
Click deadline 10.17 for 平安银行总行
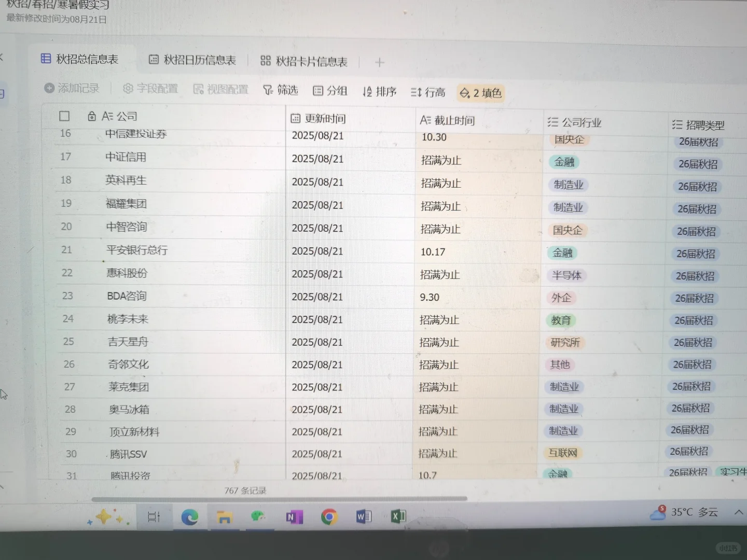pyautogui.click(x=433, y=252)
